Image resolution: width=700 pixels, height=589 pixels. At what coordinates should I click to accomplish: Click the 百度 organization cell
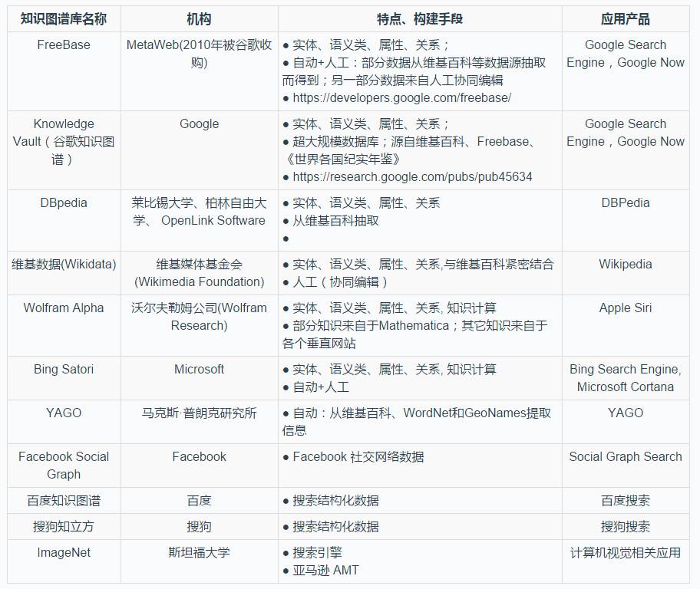tap(199, 501)
